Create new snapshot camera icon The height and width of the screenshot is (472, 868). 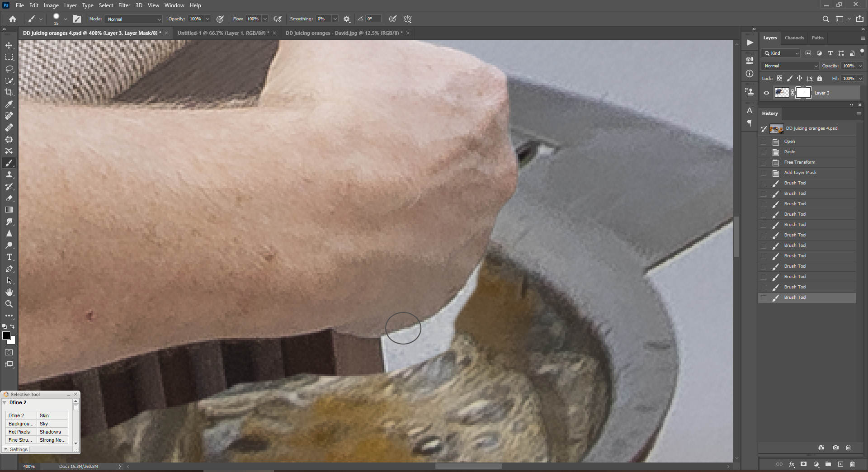tap(835, 448)
